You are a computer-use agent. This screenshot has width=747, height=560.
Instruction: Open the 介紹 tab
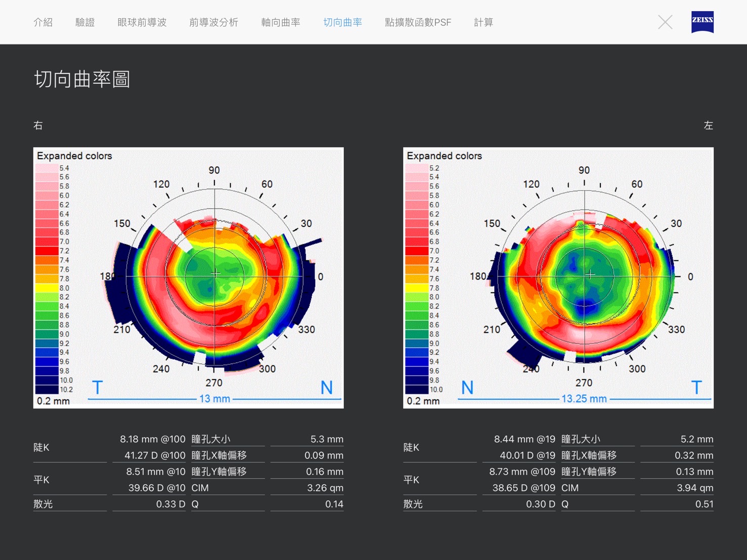pos(43,22)
